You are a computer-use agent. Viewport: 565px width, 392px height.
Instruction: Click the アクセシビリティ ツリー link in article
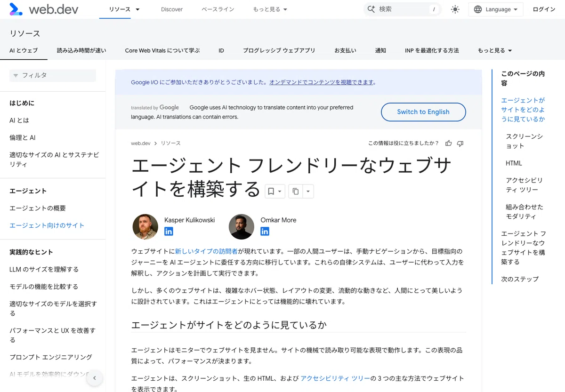pyautogui.click(x=335, y=378)
